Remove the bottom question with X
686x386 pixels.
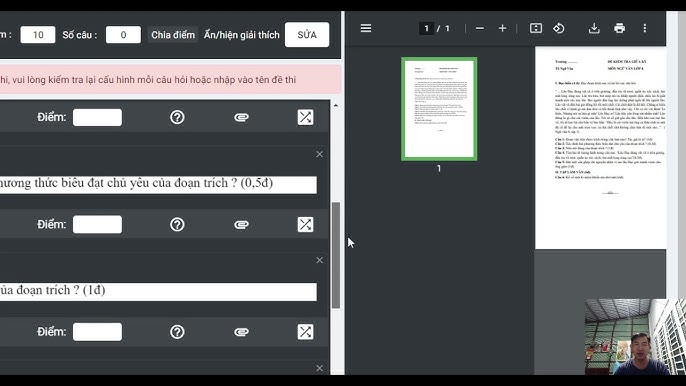(319, 368)
